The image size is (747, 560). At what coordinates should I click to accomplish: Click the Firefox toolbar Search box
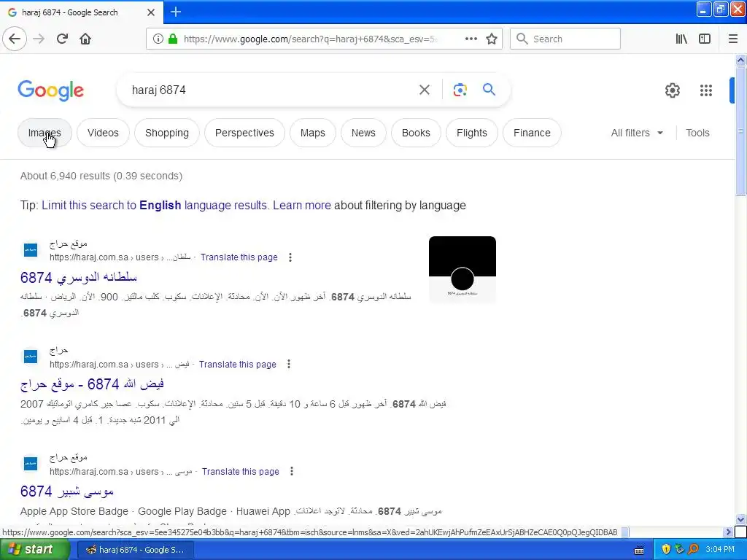565,39
